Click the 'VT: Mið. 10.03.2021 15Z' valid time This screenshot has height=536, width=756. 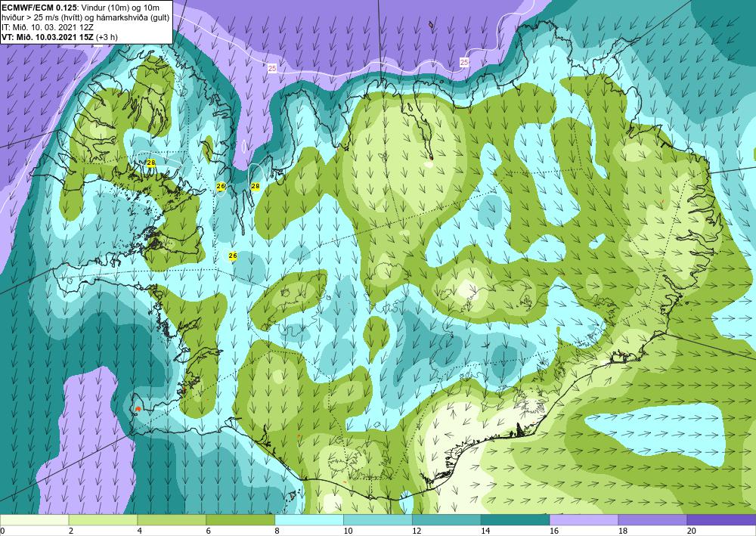(48, 37)
